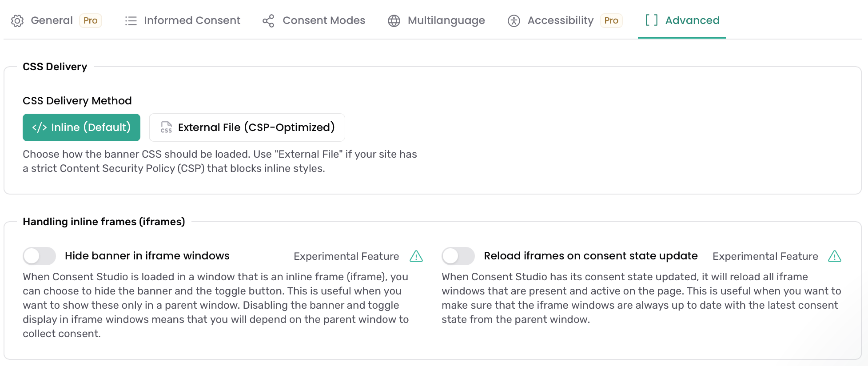
Task: Choose External File (CSP-Optimized) delivery method
Action: [247, 127]
